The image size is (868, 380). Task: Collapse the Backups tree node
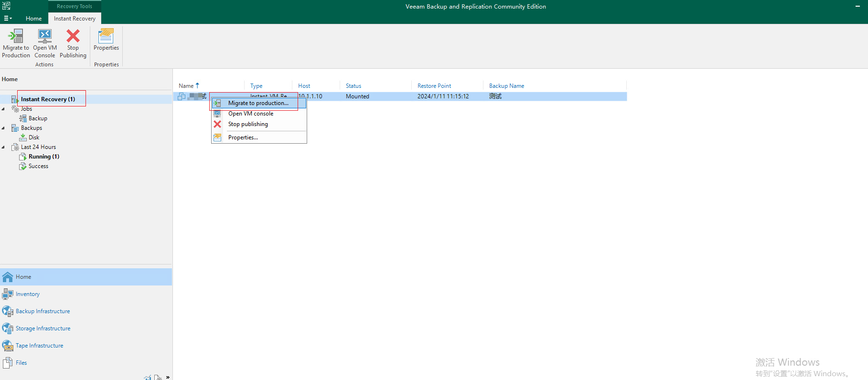3,128
